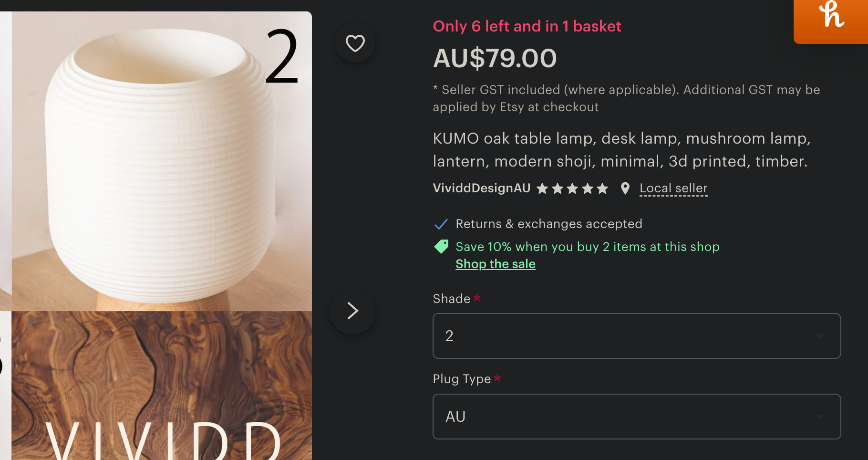The image size is (868, 460).
Task: Click the blue returns checkmark icon
Action: tap(441, 224)
